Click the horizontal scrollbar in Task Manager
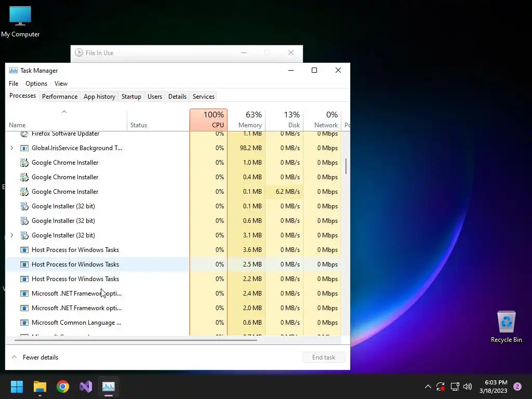The image size is (532, 399). pyautogui.click(x=136, y=340)
